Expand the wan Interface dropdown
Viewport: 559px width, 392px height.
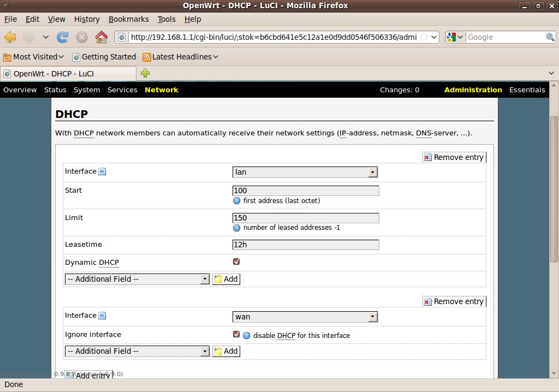pos(305,317)
